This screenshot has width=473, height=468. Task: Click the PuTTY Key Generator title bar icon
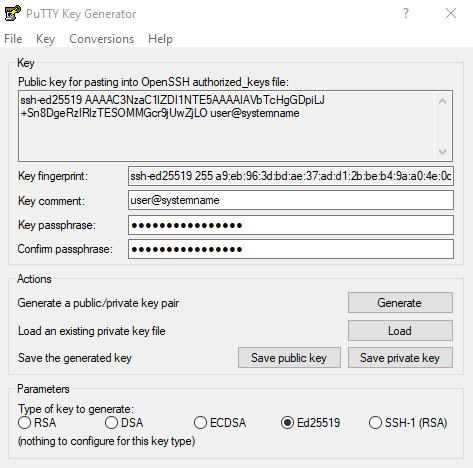click(x=13, y=13)
